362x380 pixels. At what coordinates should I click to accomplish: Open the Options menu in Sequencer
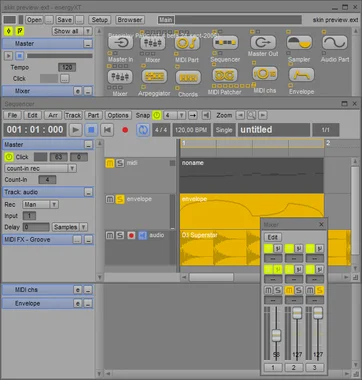click(x=118, y=115)
